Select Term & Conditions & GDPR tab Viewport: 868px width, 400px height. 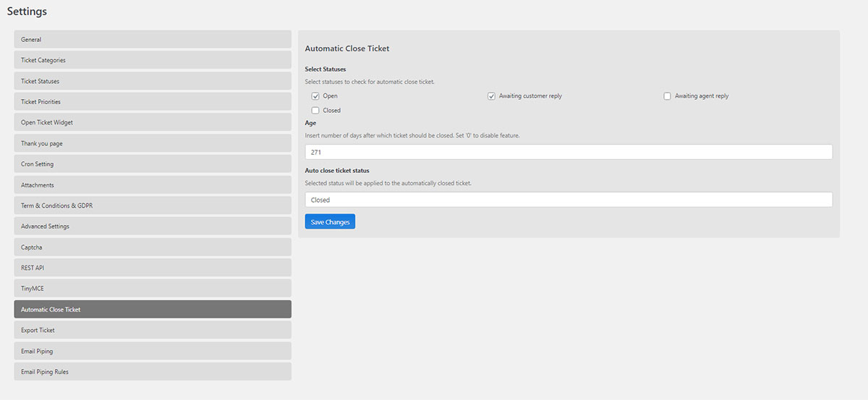tap(153, 205)
